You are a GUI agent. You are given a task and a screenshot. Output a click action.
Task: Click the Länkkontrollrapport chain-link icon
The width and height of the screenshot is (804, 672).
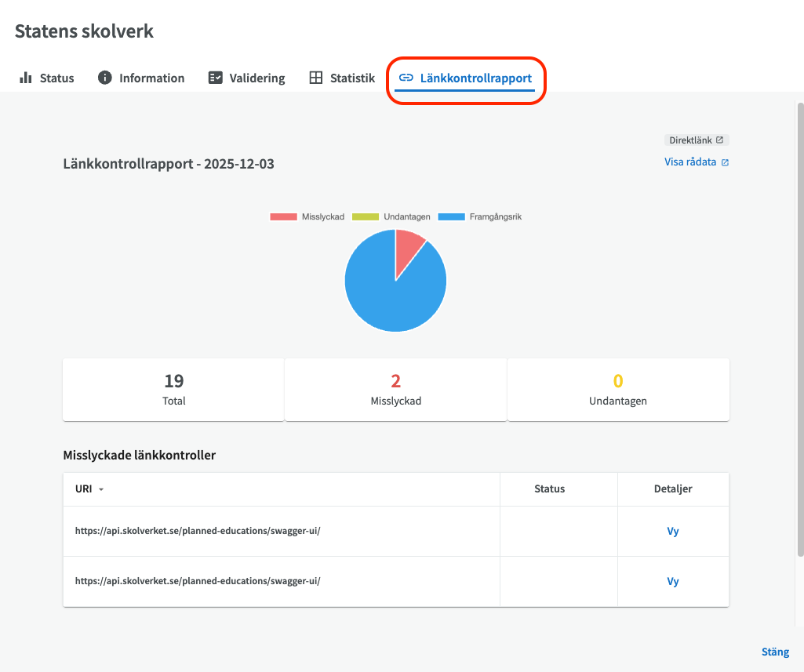coord(406,78)
